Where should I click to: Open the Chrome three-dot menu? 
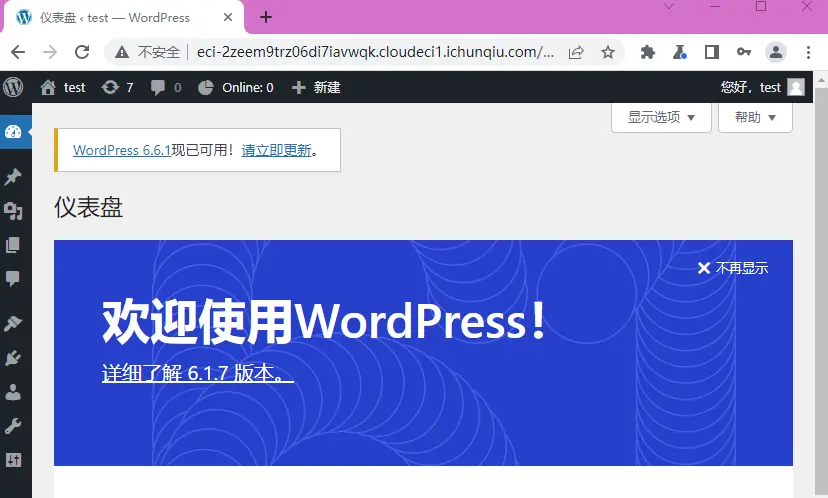click(808, 52)
